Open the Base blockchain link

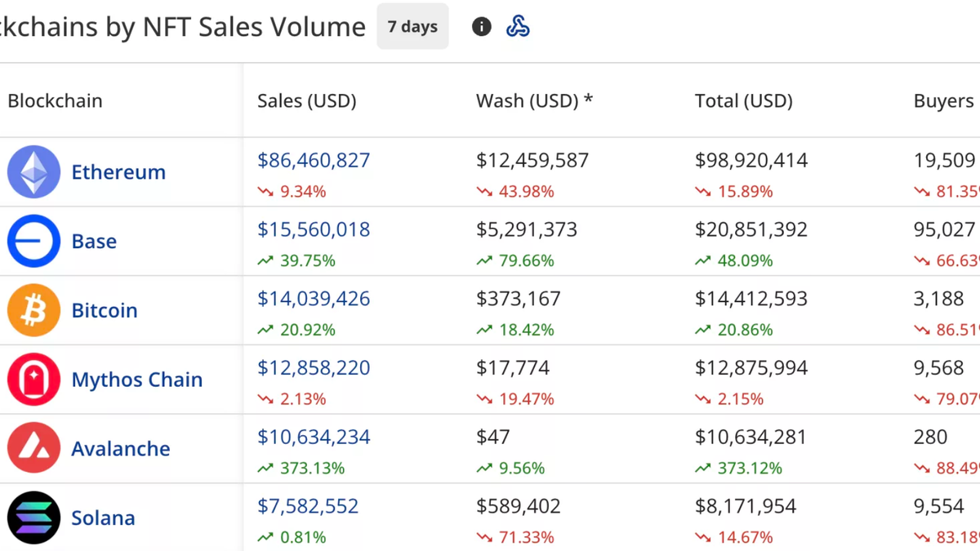coord(94,242)
